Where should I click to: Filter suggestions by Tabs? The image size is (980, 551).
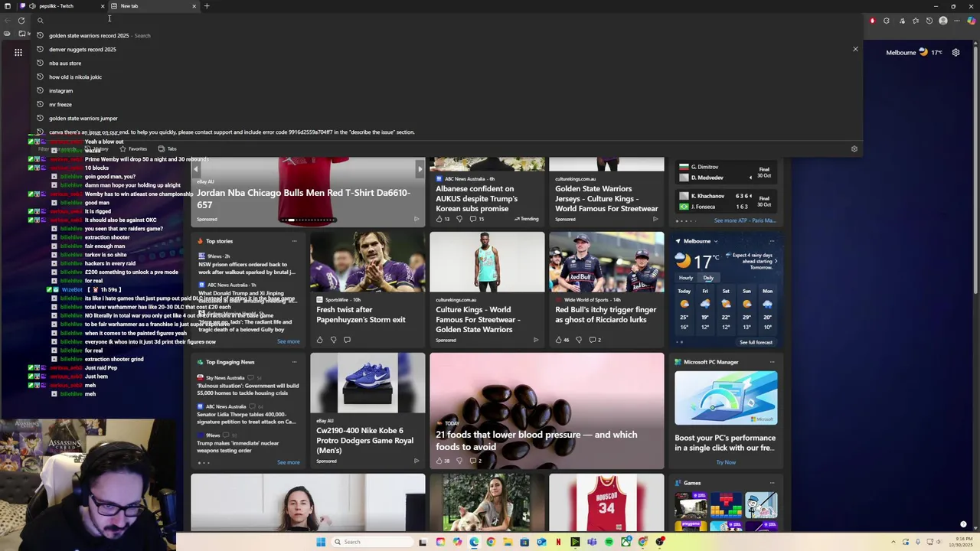tap(167, 149)
